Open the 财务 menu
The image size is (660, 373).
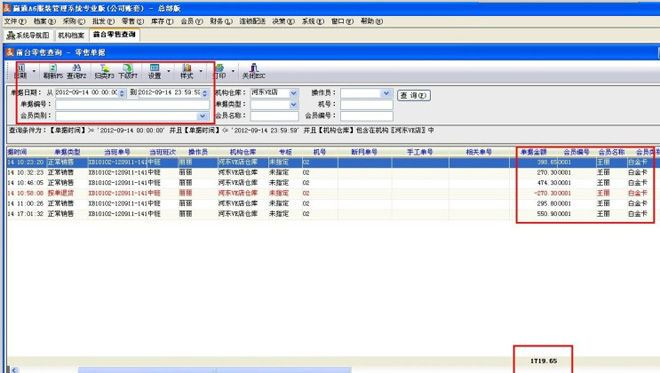(221, 21)
